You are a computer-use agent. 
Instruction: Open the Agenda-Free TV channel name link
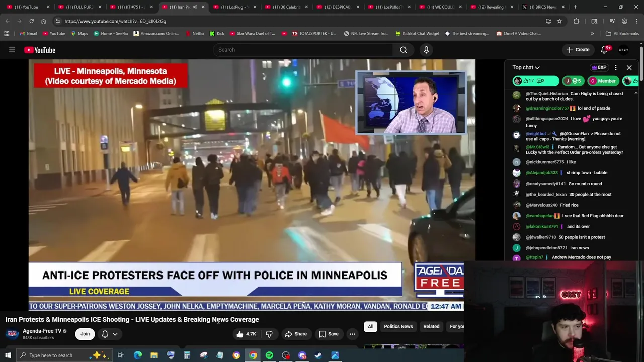point(42,331)
